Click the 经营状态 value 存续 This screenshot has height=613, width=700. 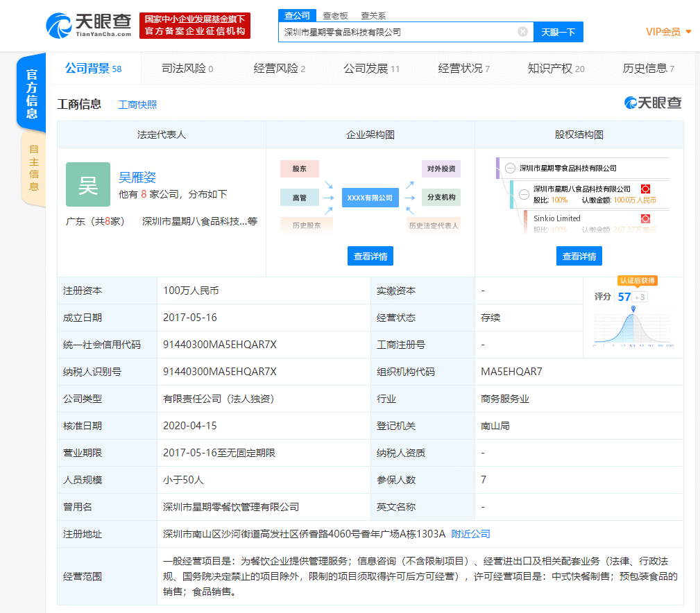[490, 318]
